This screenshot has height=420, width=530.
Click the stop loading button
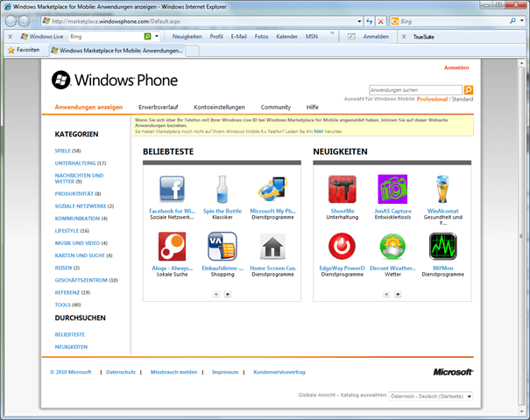(380, 21)
